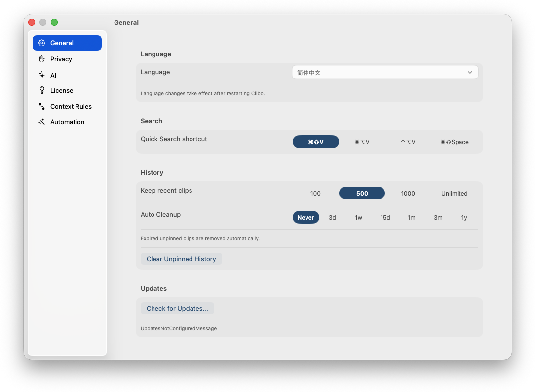Switch to the AI settings tab
The image size is (535, 392).
67,75
